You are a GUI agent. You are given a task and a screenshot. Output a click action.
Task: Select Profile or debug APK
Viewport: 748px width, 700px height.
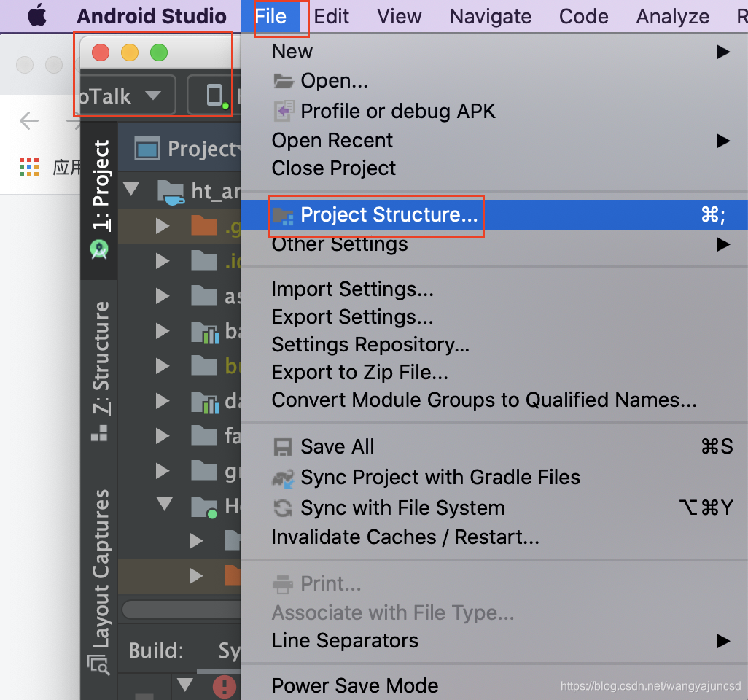point(494,111)
